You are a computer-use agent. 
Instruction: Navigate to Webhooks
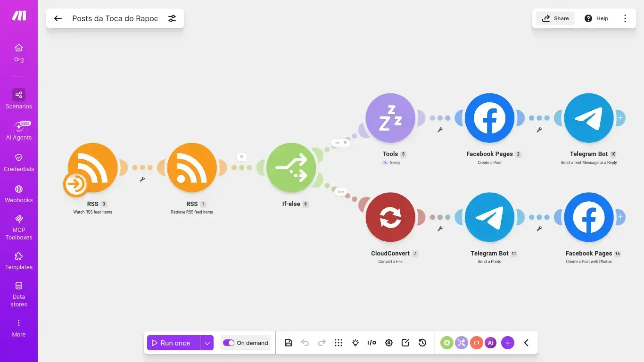click(19, 194)
